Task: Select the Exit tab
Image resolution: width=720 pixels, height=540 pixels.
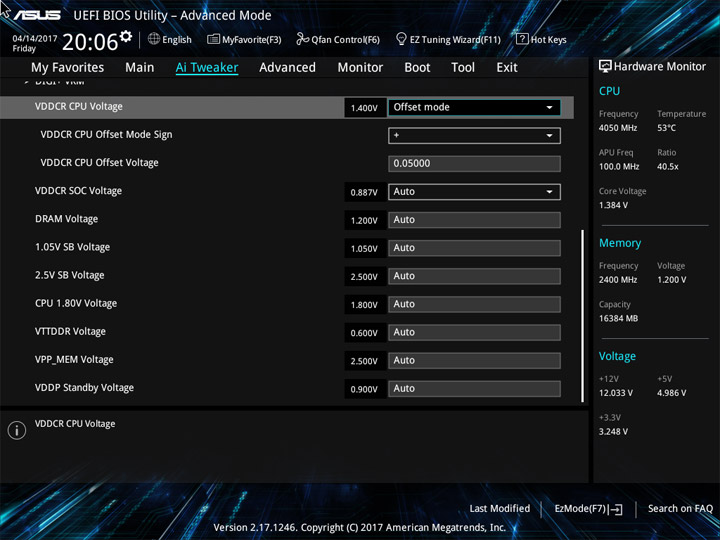Action: 507,68
